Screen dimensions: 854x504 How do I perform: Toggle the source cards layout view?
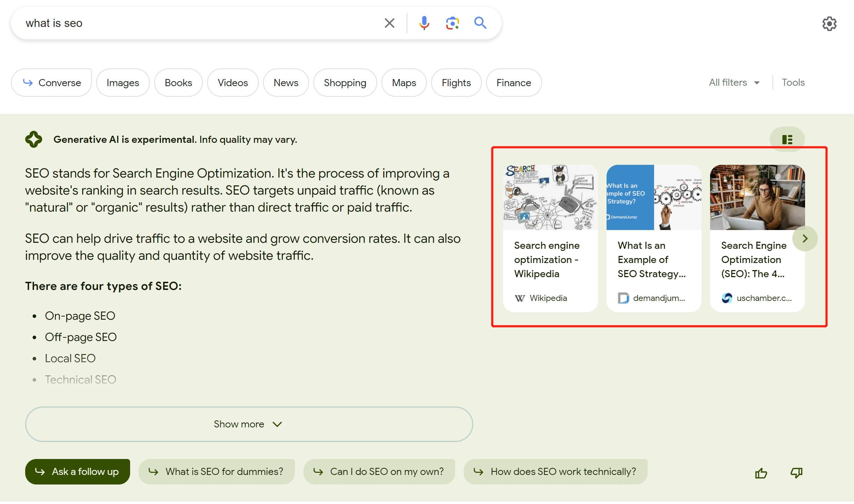coord(787,139)
